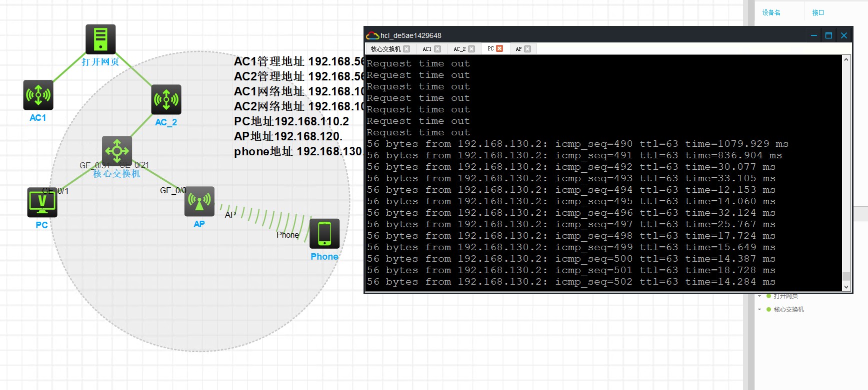The width and height of the screenshot is (868, 390).
Task: Select the 核心交换机 core switch icon
Action: tap(117, 150)
